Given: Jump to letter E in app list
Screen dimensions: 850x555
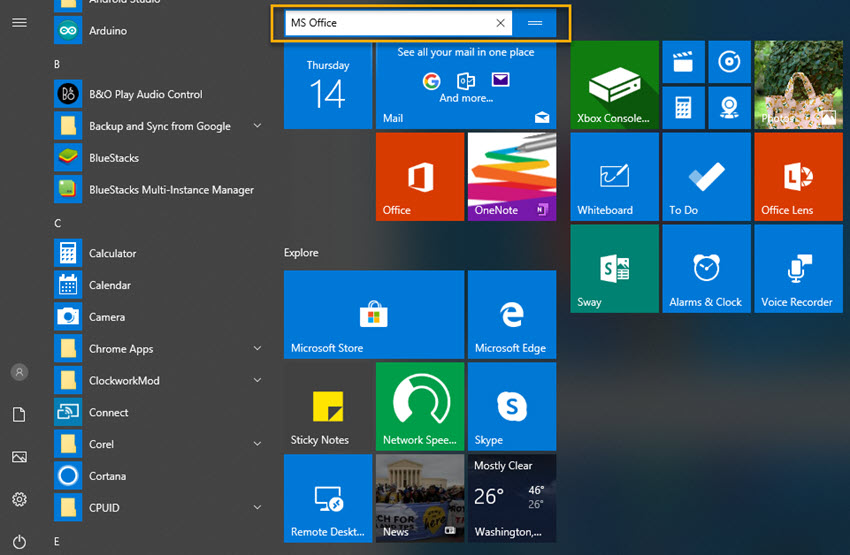Looking at the screenshot, I should (x=56, y=541).
